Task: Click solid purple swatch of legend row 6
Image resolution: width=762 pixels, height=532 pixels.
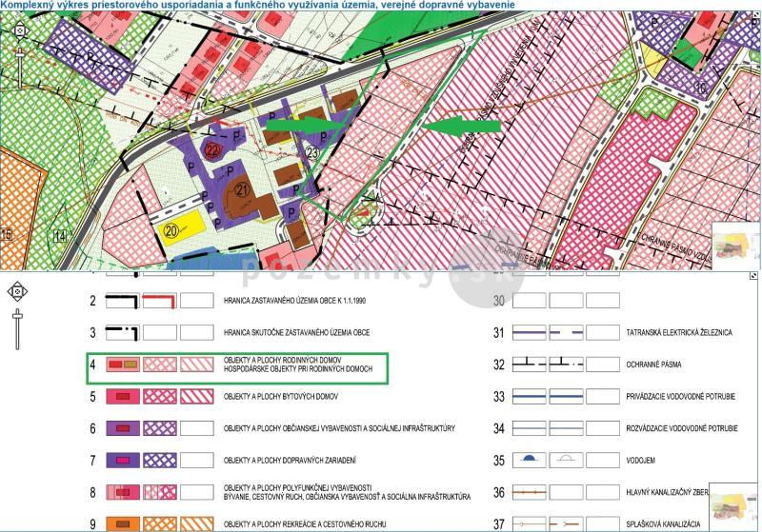Action: click(123, 428)
